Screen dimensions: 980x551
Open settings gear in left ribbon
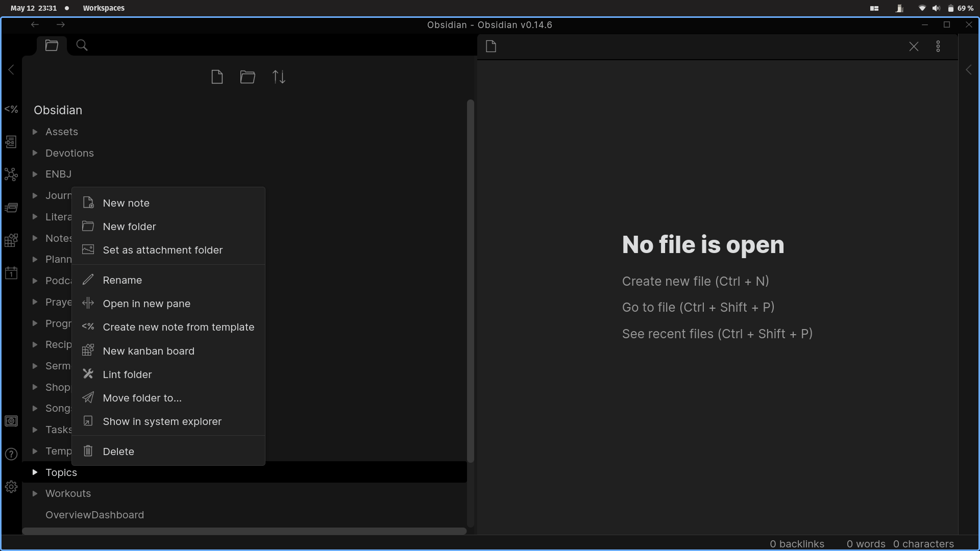[11, 487]
